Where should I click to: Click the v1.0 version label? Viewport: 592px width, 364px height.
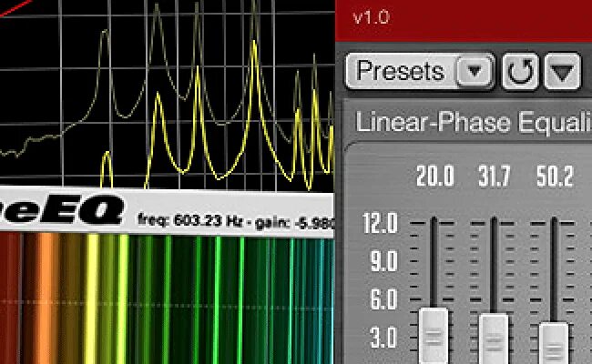pyautogui.click(x=371, y=17)
